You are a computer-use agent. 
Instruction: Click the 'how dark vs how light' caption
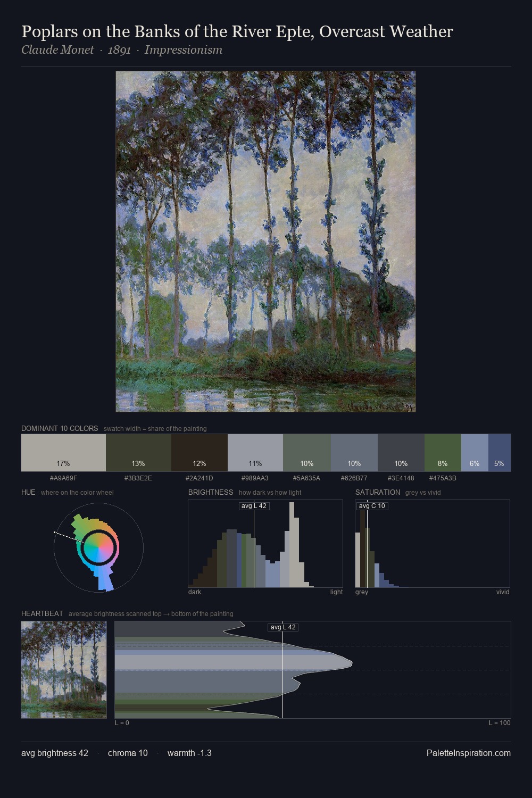point(270,493)
